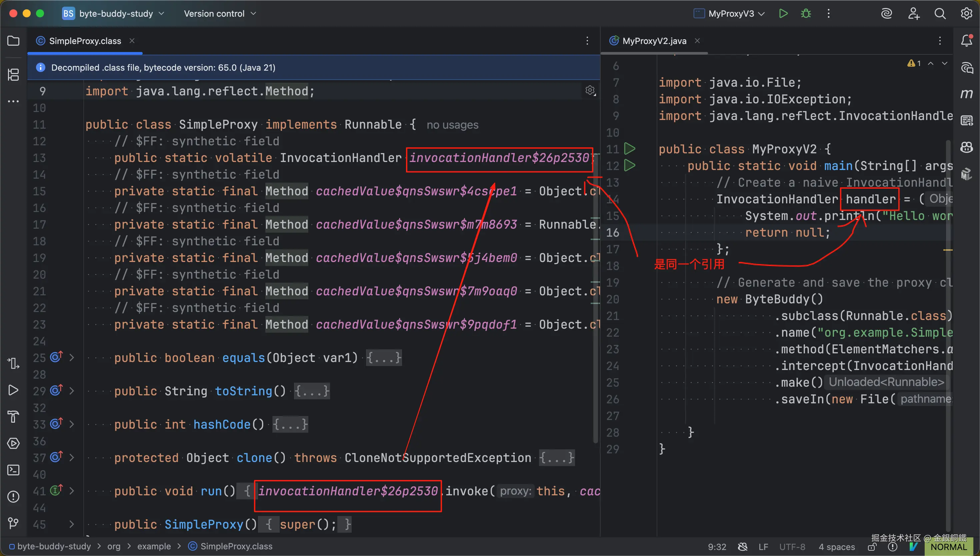Toggle the NORMAL vim mode indicator
Viewport: 980px width, 556px height.
948,547
